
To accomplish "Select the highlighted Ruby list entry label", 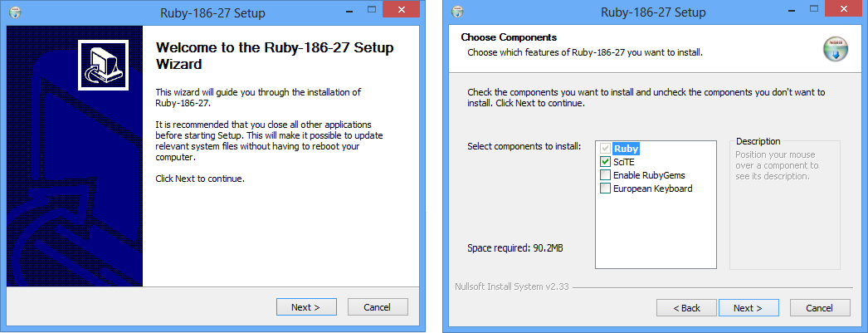I will coord(626,149).
